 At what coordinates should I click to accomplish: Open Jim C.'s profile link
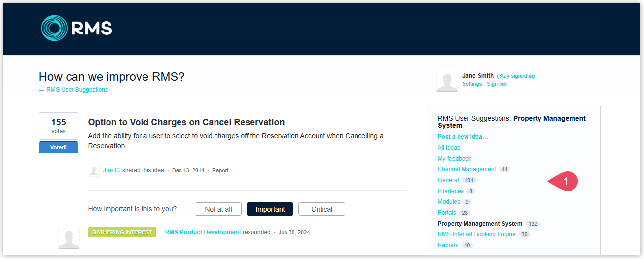tap(111, 170)
